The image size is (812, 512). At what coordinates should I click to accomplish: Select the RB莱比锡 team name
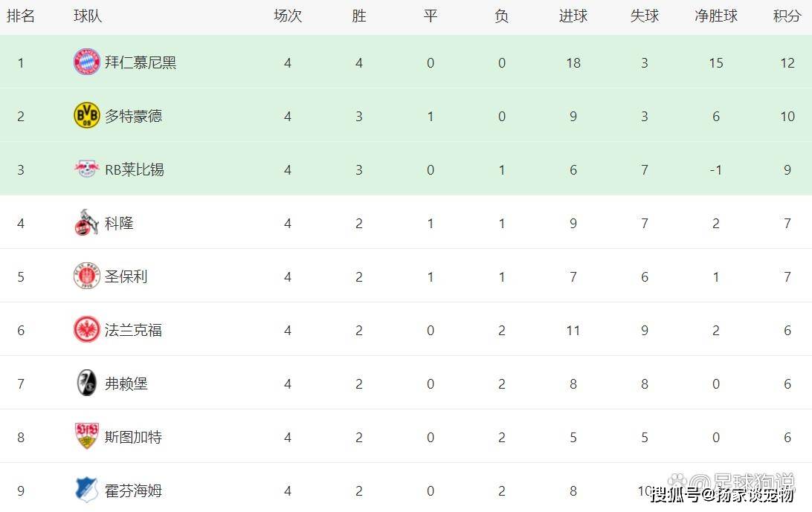tap(134, 169)
